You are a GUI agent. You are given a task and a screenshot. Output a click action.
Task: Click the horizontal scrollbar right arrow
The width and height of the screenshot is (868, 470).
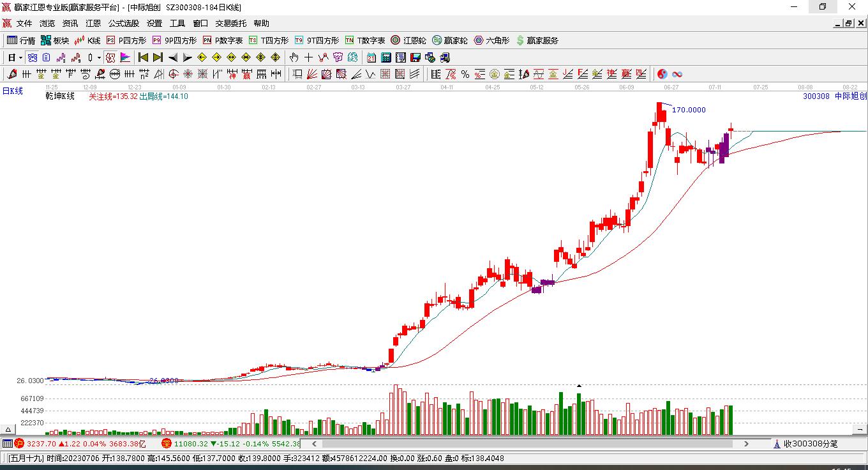coord(746,443)
